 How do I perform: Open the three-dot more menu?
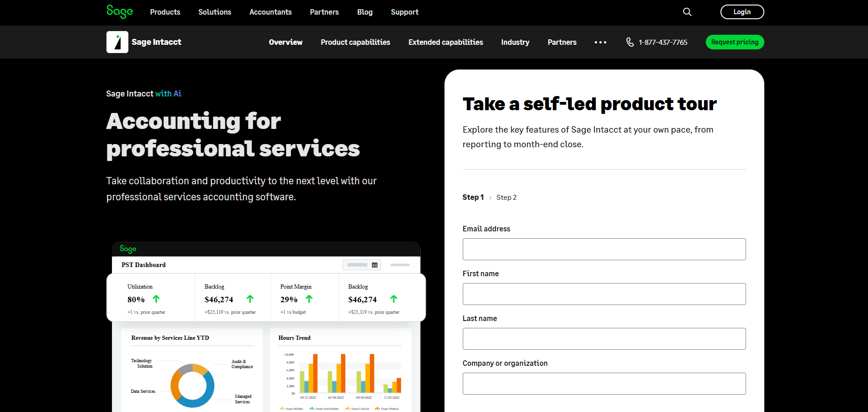600,42
